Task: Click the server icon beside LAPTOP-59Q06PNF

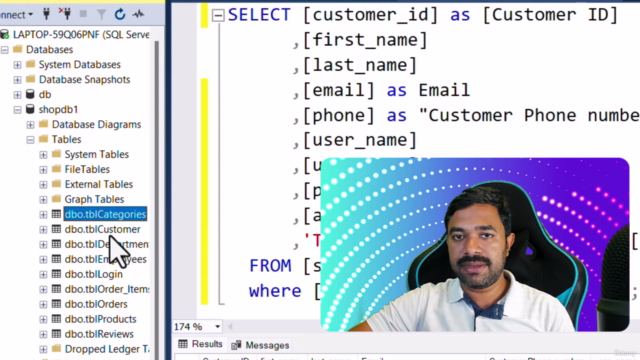Action: [x=5, y=34]
